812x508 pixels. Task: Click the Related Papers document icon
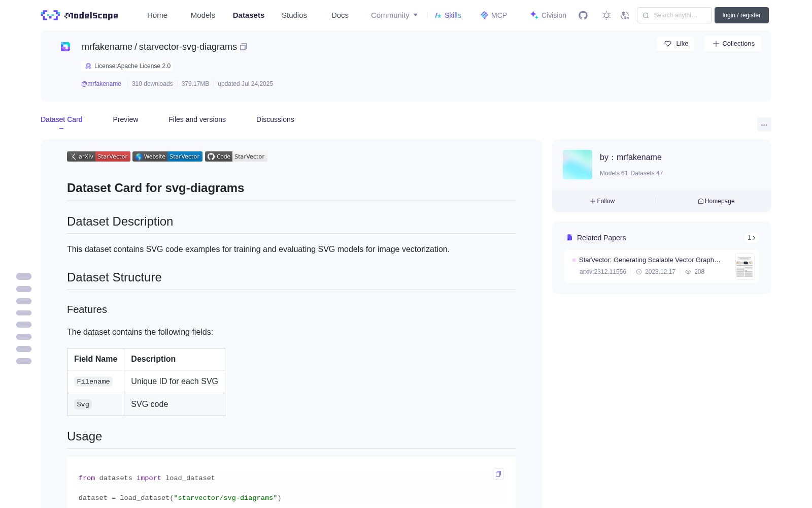pos(569,238)
